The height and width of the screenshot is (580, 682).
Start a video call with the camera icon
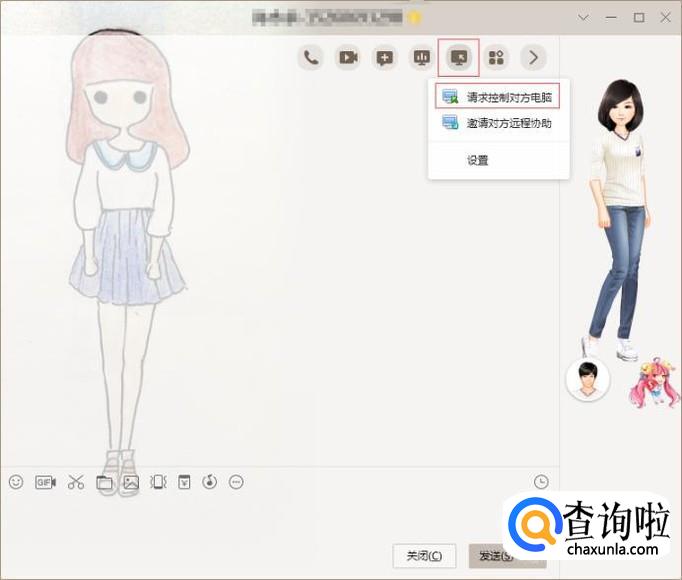click(348, 57)
